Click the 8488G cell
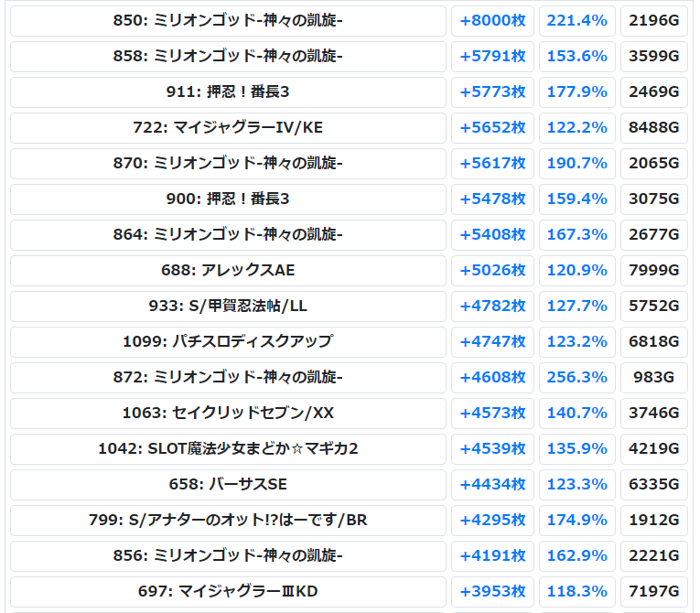The height and width of the screenshot is (613, 700). pyautogui.click(x=654, y=128)
